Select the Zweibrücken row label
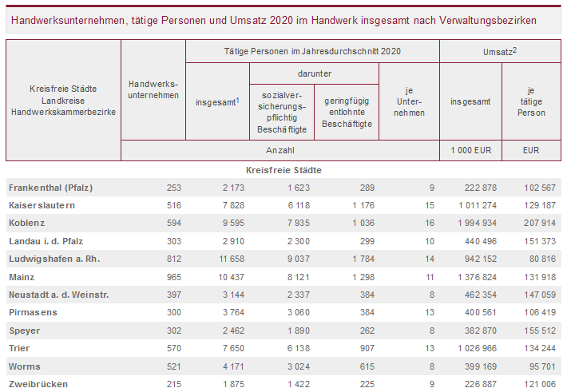567x392 pixels. (x=38, y=384)
